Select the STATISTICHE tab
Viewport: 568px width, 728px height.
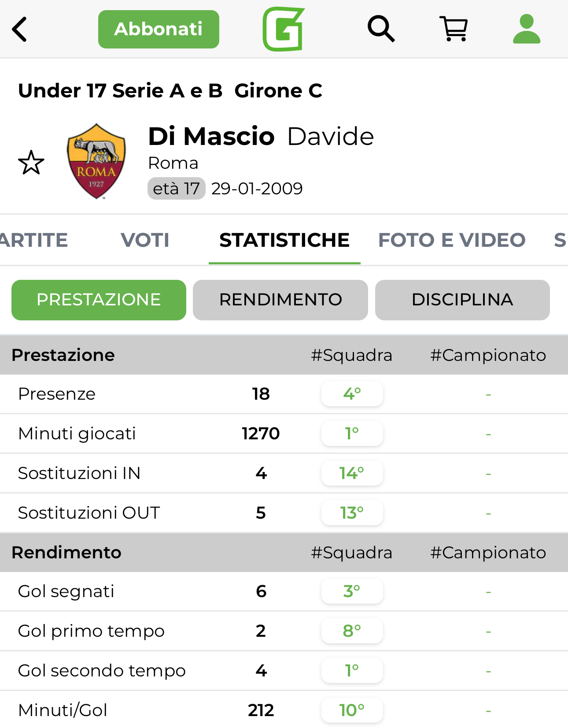284,240
